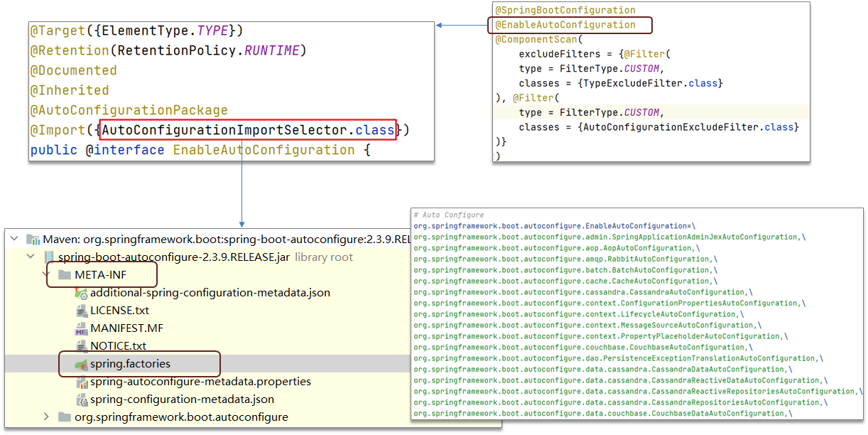The height and width of the screenshot is (435, 868).
Task: Click the @SpringBootConfiguration annotation
Action: point(565,10)
